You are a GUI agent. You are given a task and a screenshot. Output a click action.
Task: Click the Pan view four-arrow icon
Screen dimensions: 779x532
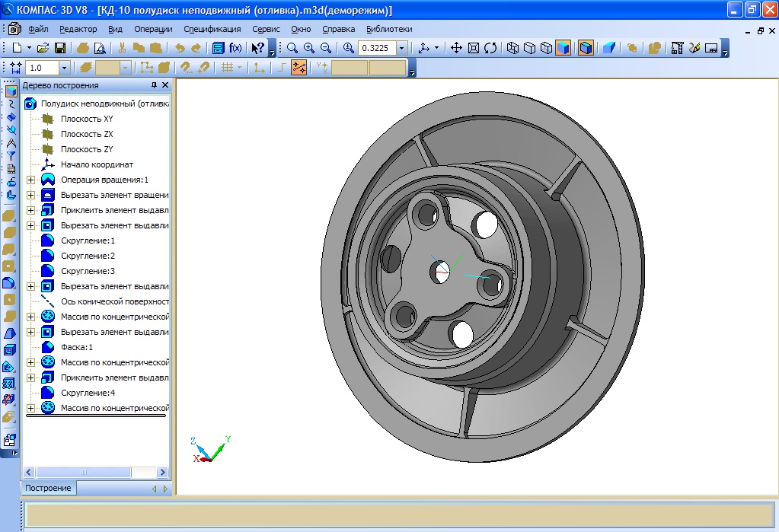457,48
